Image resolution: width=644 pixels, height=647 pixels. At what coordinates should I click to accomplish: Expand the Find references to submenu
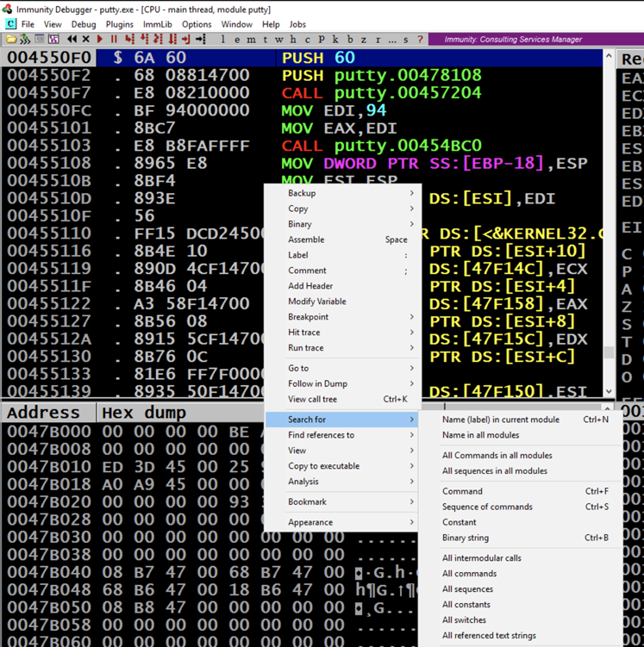(342, 435)
